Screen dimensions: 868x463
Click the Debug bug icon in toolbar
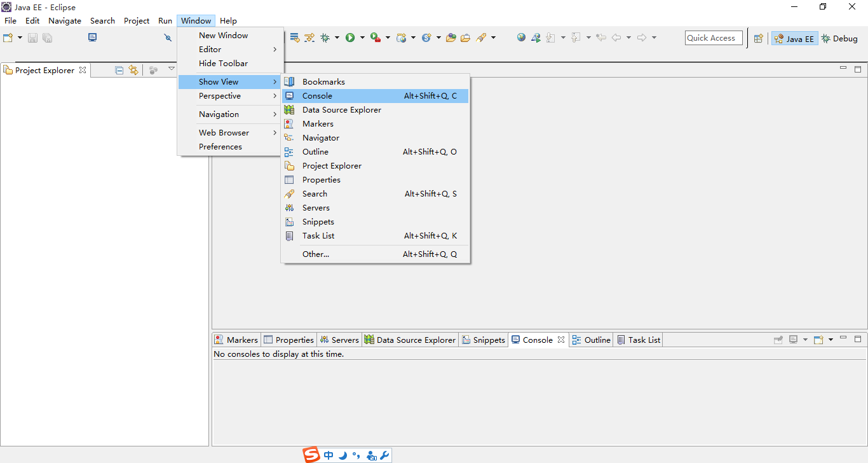tap(325, 38)
